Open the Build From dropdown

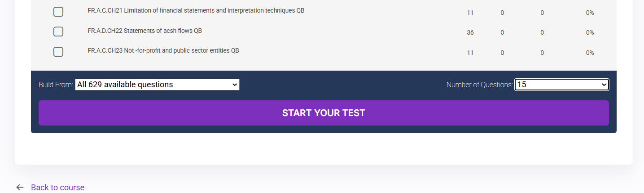157,85
